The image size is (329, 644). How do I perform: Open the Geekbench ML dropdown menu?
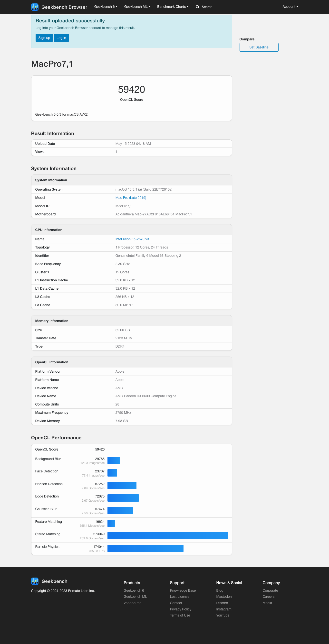pos(137,7)
